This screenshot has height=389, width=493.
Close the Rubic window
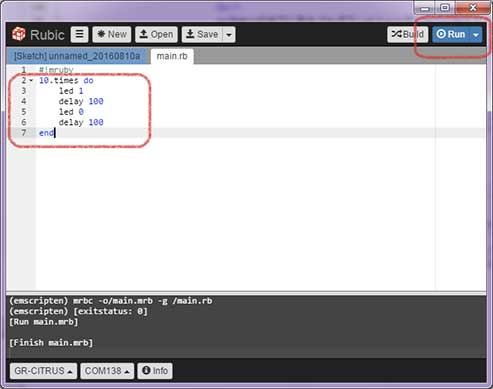[473, 7]
